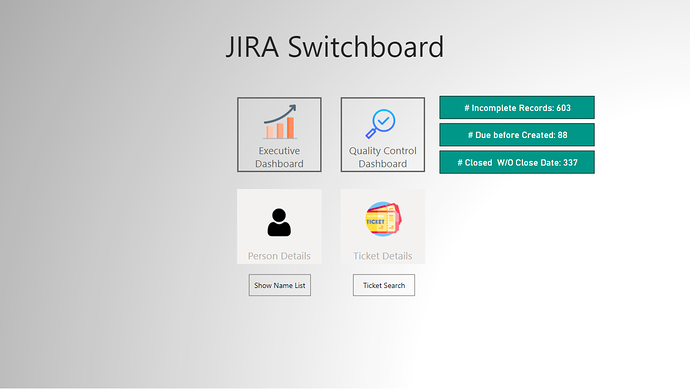Image resolution: width=690 pixels, height=389 pixels.
Task: Click the head of the person silhouette
Action: [279, 215]
